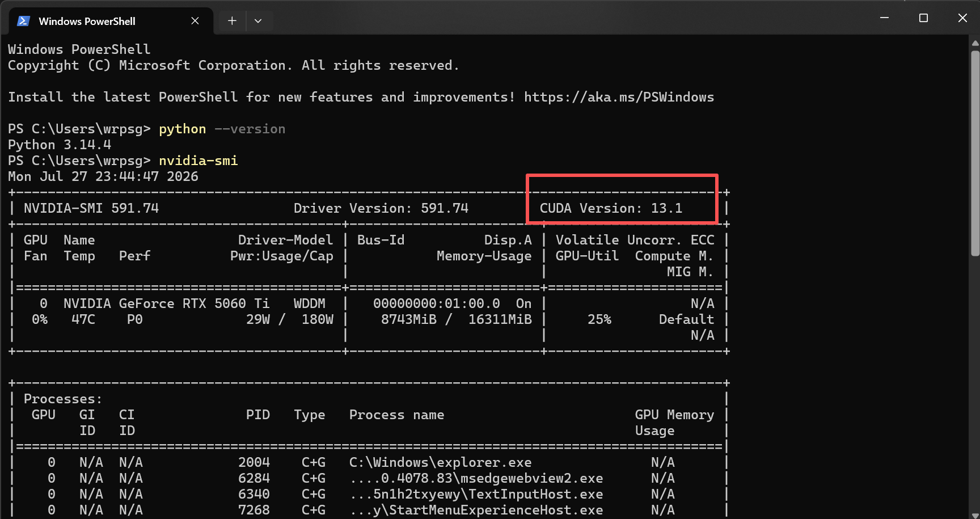
Task: Click the typed 'python' command word
Action: [x=182, y=129]
